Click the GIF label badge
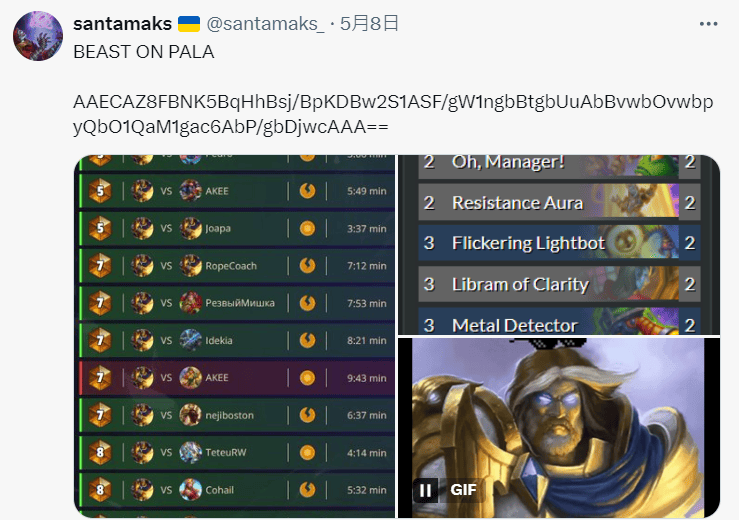Image resolution: width=739 pixels, height=520 pixels. point(463,490)
